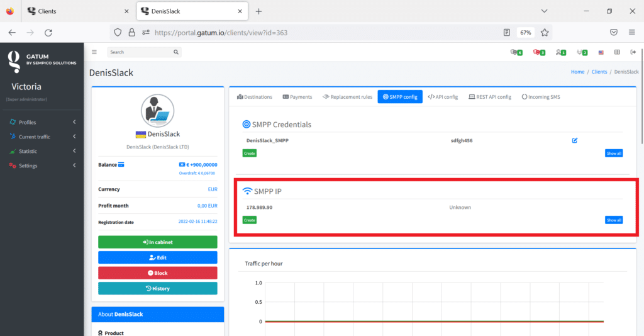
Task: Create new SMPP credentials
Action: pyautogui.click(x=249, y=153)
